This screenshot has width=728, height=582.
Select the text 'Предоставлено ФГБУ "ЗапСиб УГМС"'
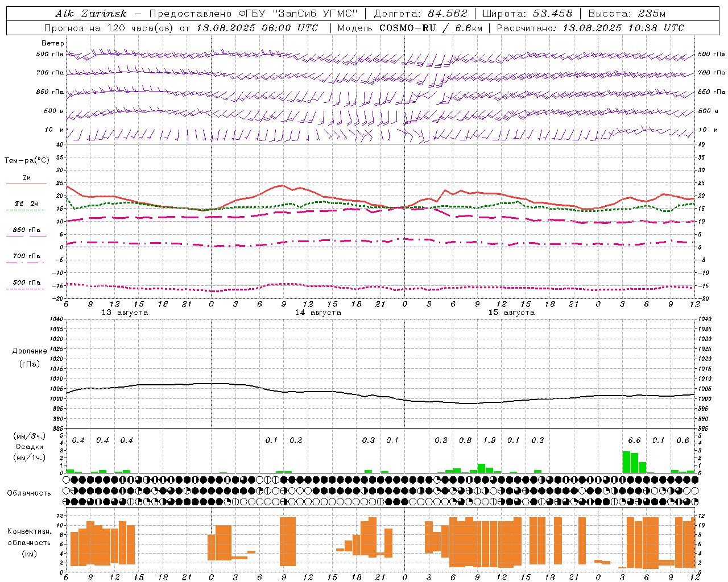tap(253, 14)
